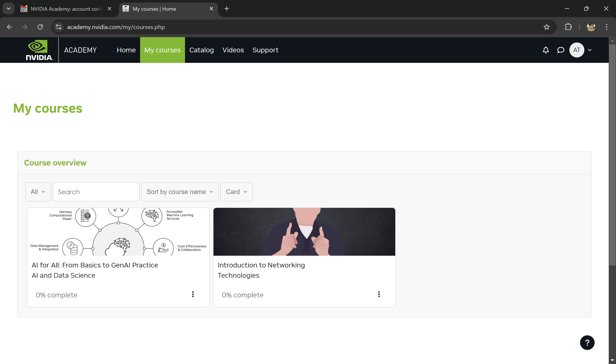
Task: Open the browser extensions puzzle icon
Action: (x=568, y=27)
